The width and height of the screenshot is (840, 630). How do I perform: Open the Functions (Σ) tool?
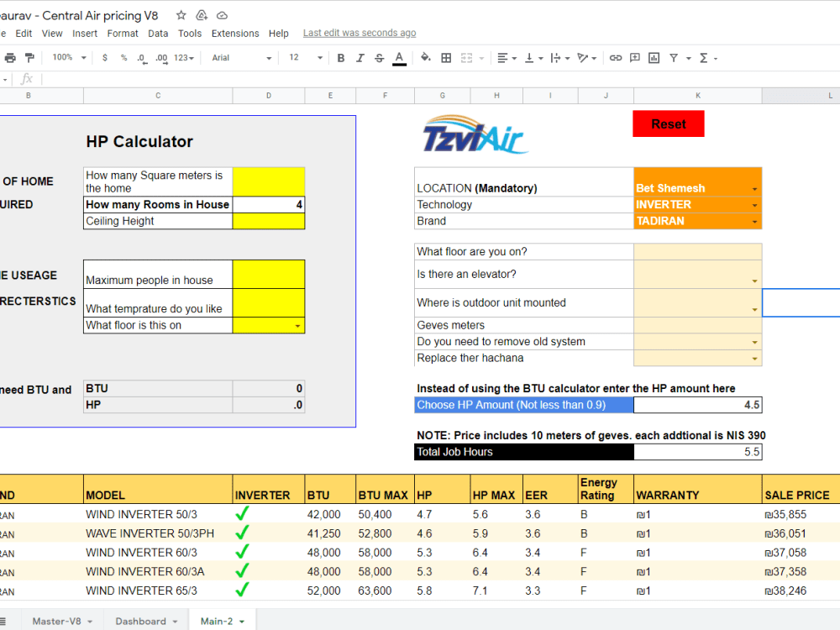pyautogui.click(x=706, y=57)
